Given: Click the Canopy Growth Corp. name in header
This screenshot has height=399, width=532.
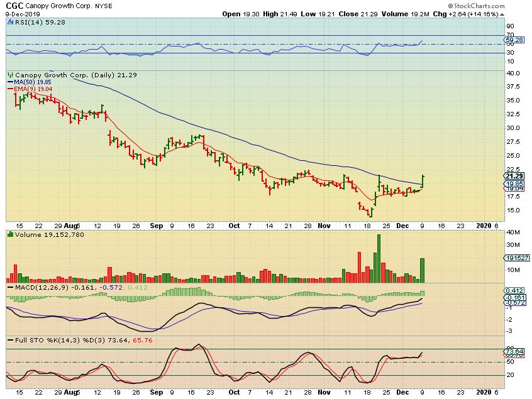Looking at the screenshot, I should click(x=58, y=6).
